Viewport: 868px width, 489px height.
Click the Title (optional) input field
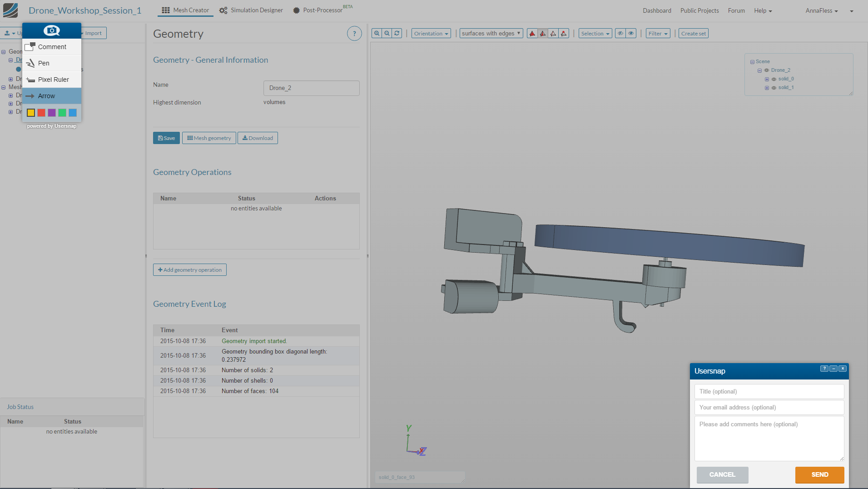point(769,391)
